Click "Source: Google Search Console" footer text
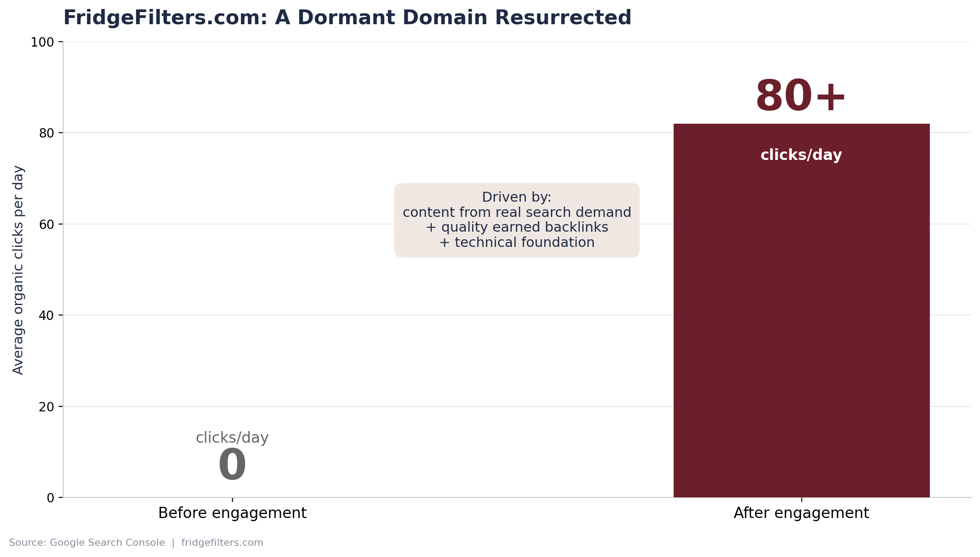The height and width of the screenshot is (557, 980). click(87, 543)
